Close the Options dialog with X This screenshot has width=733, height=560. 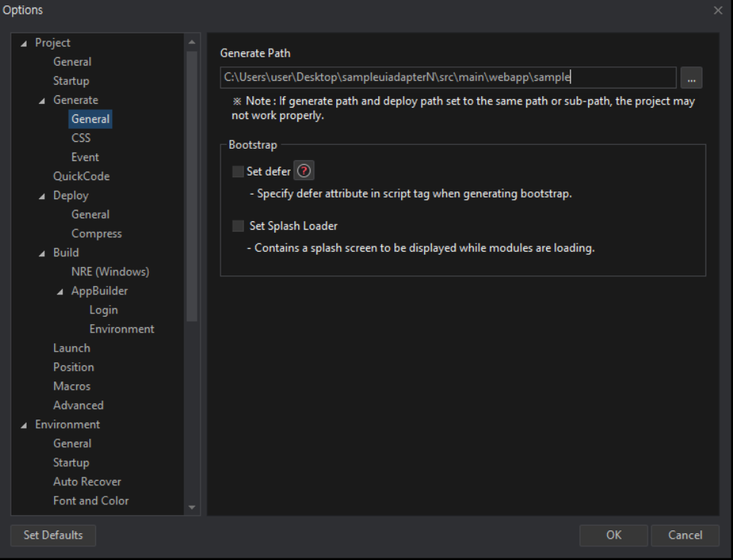(718, 11)
